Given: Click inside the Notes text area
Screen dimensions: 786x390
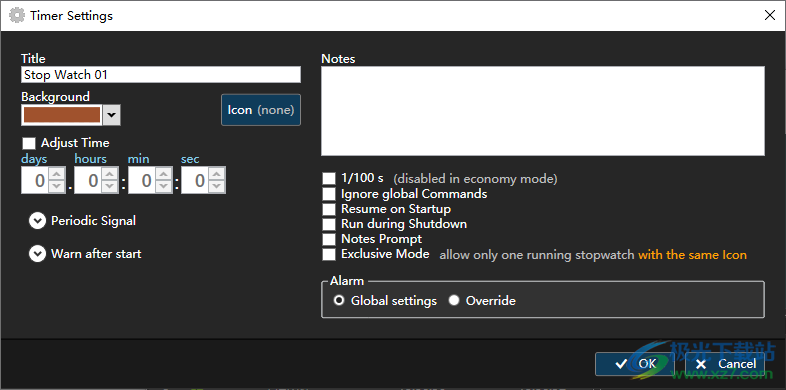Looking at the screenshot, I should click(x=543, y=111).
